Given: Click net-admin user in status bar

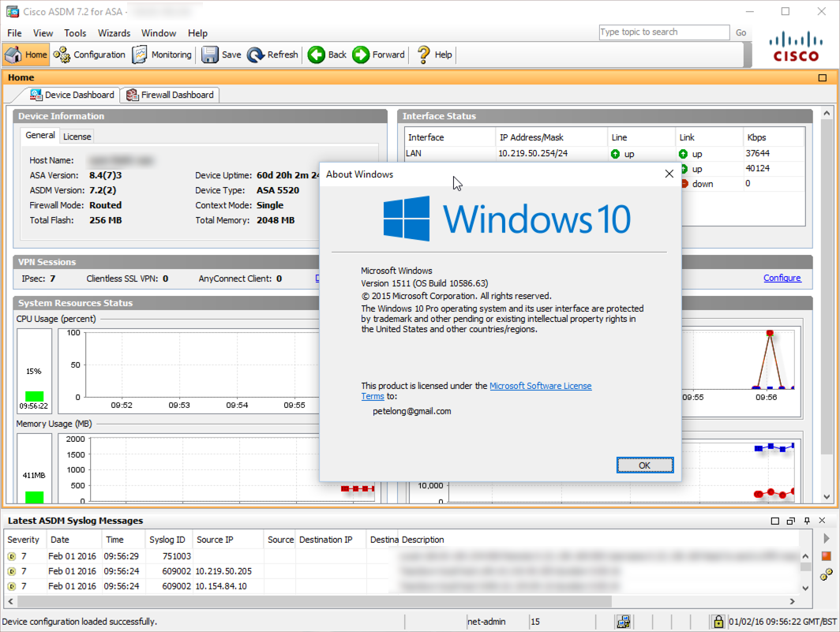Looking at the screenshot, I should pyautogui.click(x=486, y=622).
